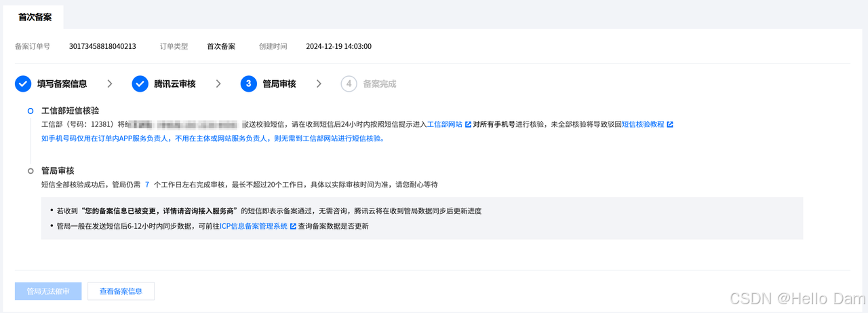
Task: Click the completed check icon beside 腾讯云审核
Action: coord(140,84)
